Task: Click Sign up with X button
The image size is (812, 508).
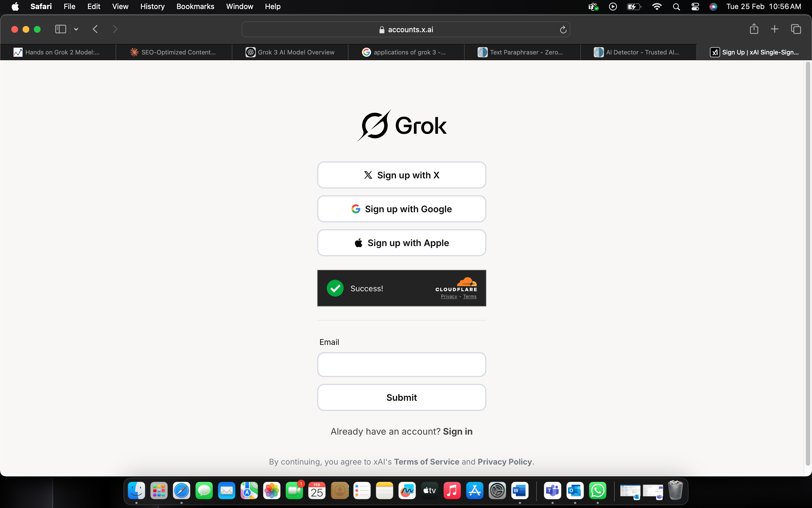Action: (402, 175)
